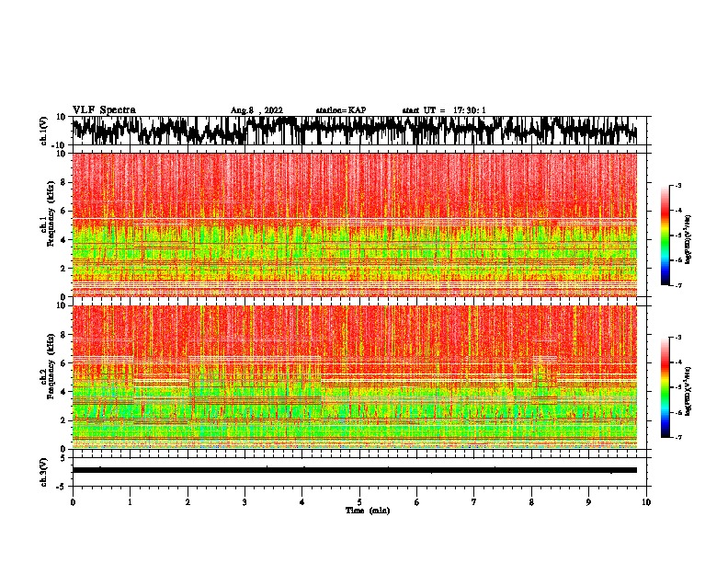Click the "ch.1(V)" axis label

pos(43,131)
